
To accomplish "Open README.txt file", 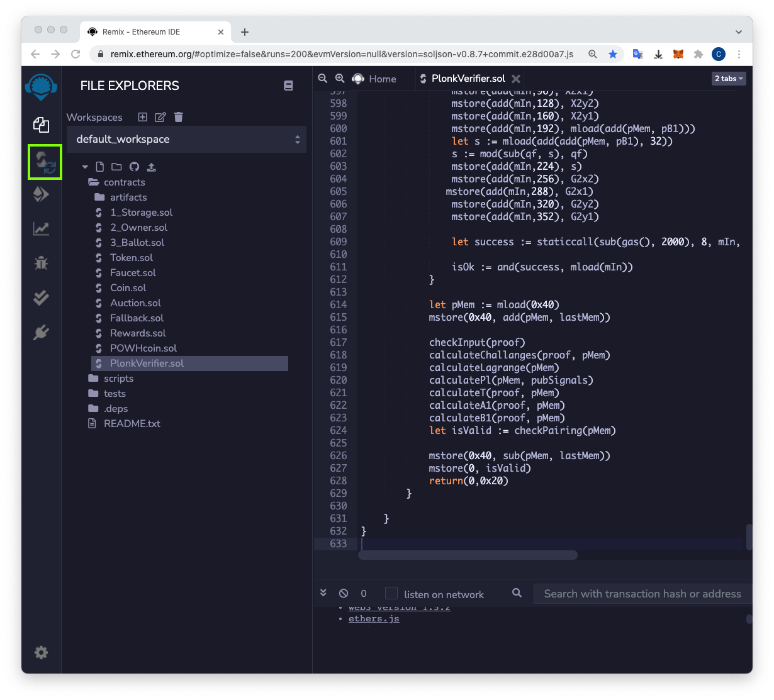I will 132,423.
